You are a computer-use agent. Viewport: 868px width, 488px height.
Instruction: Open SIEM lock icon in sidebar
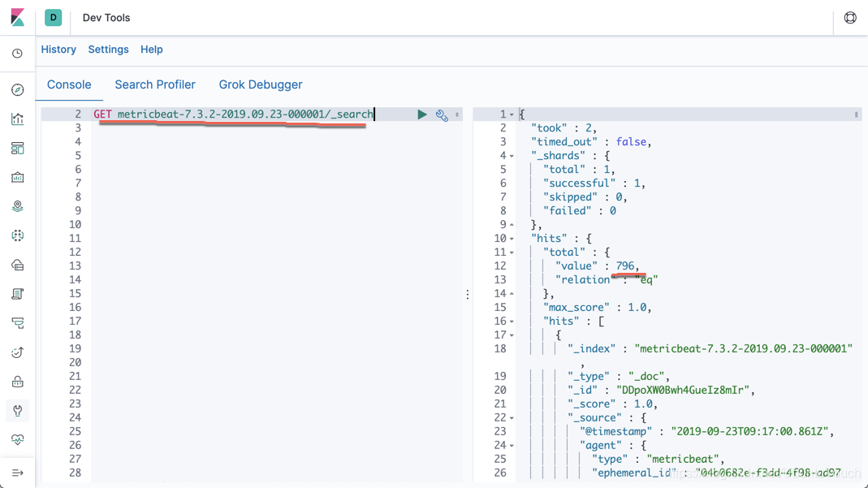point(18,382)
